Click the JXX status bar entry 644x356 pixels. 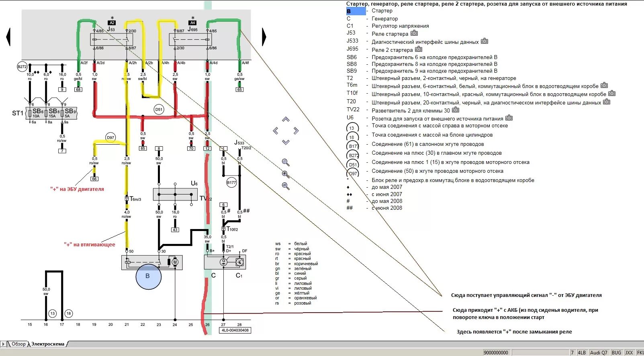coord(629,352)
